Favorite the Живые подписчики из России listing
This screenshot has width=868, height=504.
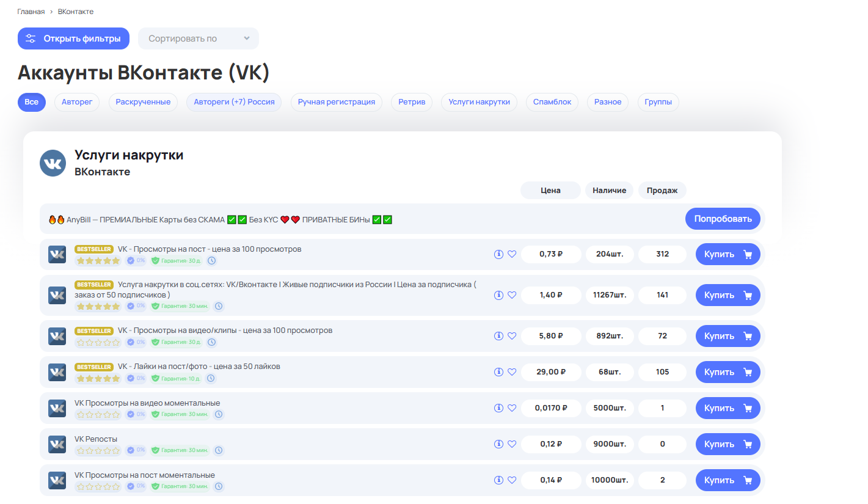[x=512, y=295]
